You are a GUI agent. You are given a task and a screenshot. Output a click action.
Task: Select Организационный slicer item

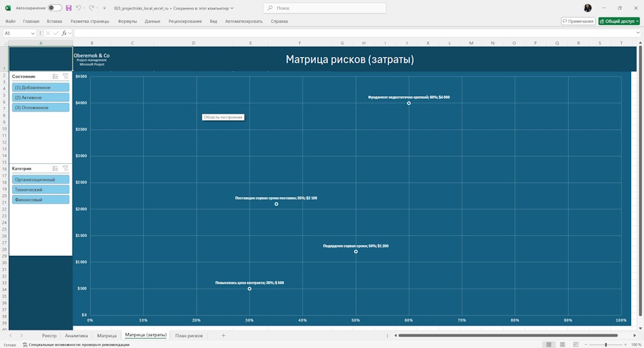coord(41,179)
